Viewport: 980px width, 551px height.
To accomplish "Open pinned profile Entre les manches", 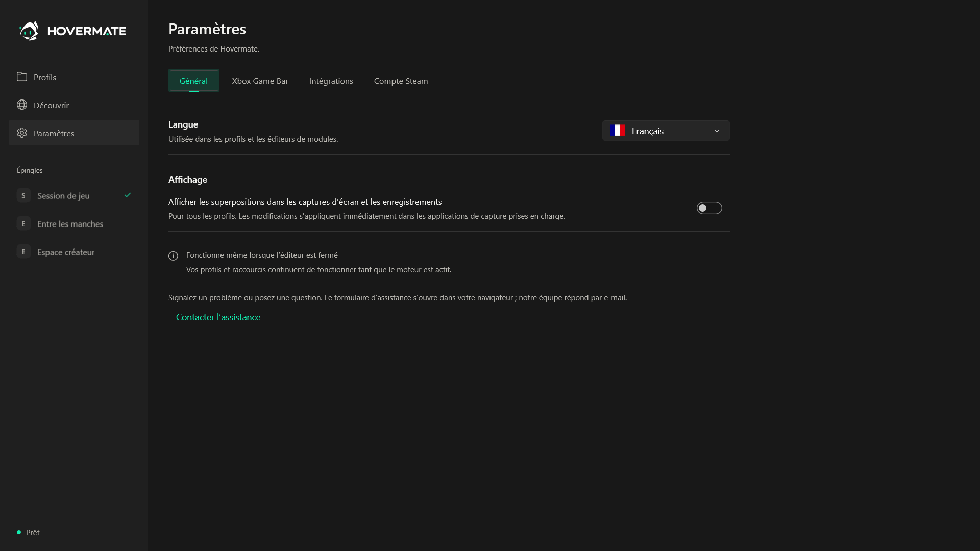I will point(74,223).
